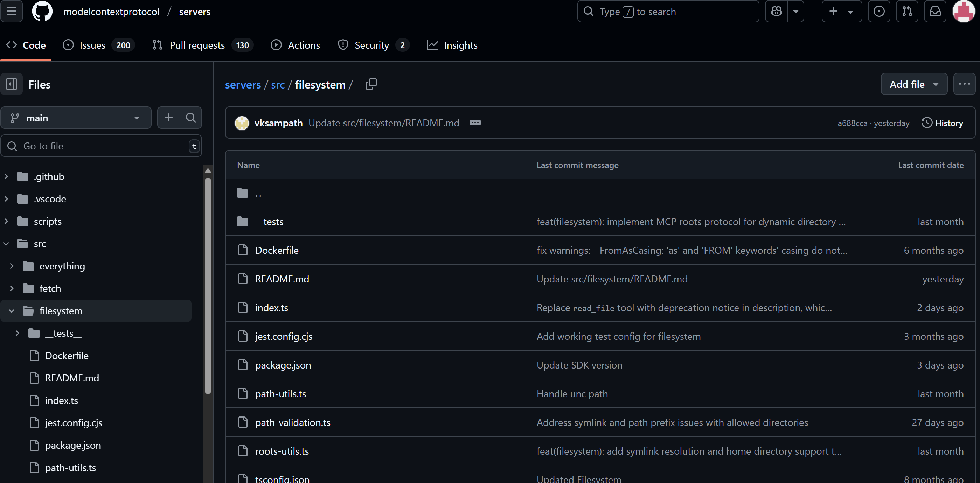The width and height of the screenshot is (980, 483).
Task: Open notifications inbox icon
Action: point(935,12)
